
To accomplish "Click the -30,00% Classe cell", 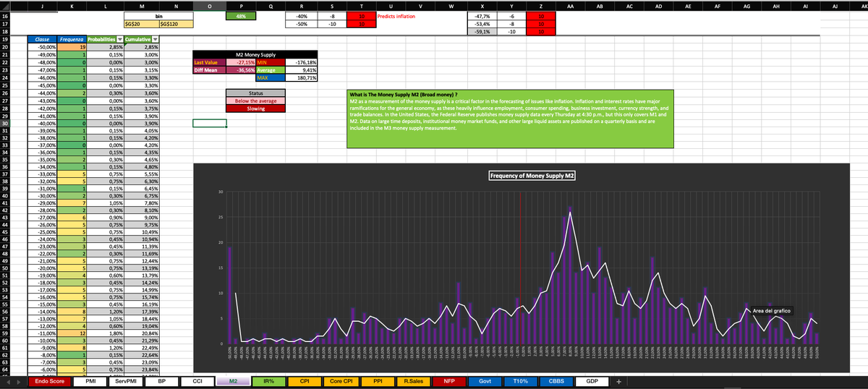I will click(x=41, y=197).
